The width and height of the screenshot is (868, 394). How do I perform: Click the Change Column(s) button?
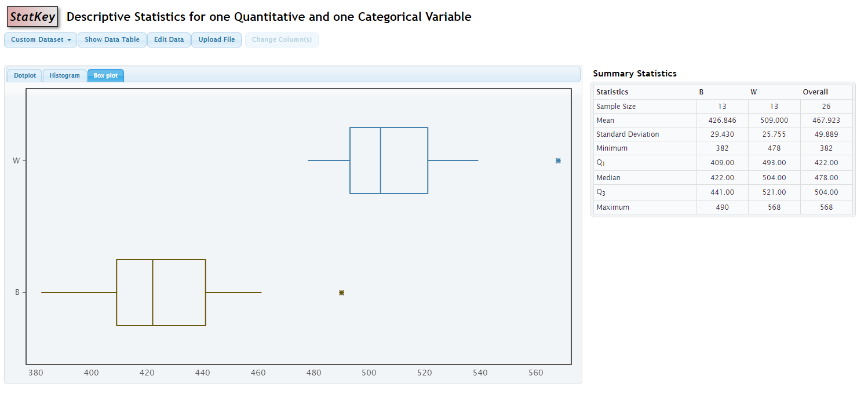[x=282, y=40]
